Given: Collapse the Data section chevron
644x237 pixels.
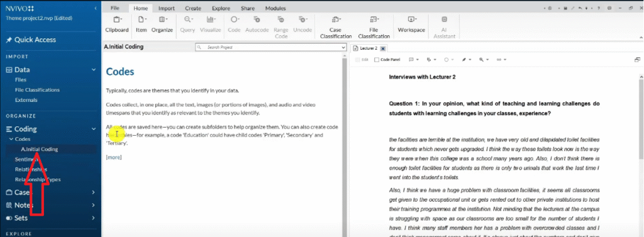Looking at the screenshot, I should click(x=94, y=70).
